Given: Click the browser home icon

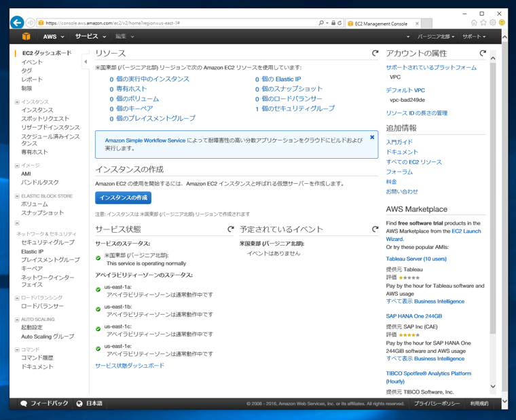Looking at the screenshot, I should point(473,22).
